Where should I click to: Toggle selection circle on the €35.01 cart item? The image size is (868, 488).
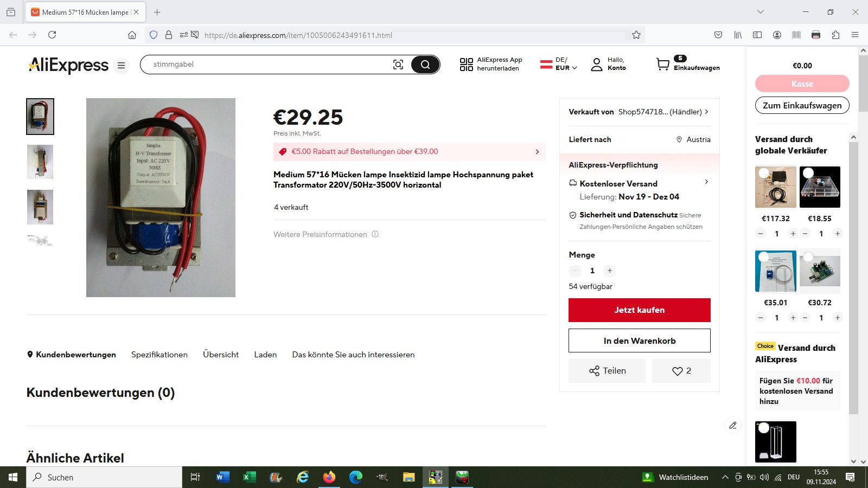tap(764, 257)
